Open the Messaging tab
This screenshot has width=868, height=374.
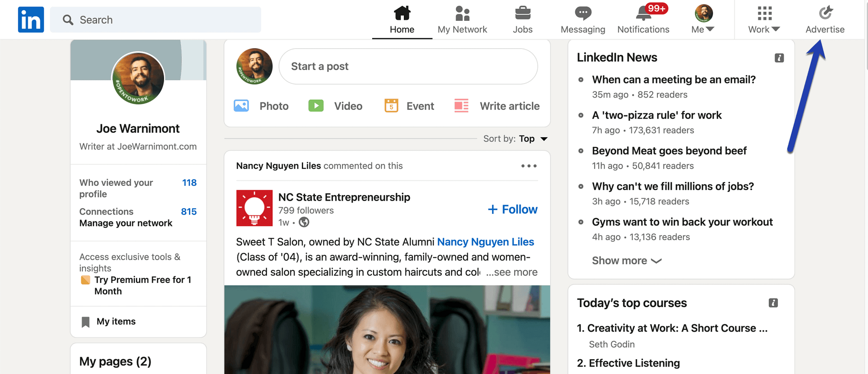pyautogui.click(x=583, y=20)
